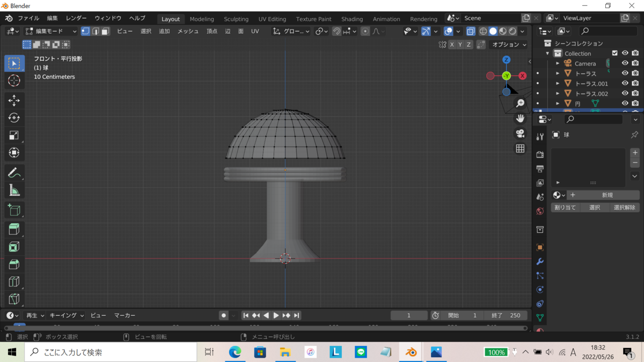The width and height of the screenshot is (644, 362).
Task: Open the 編集モード mode dropdown
Action: pos(52,31)
